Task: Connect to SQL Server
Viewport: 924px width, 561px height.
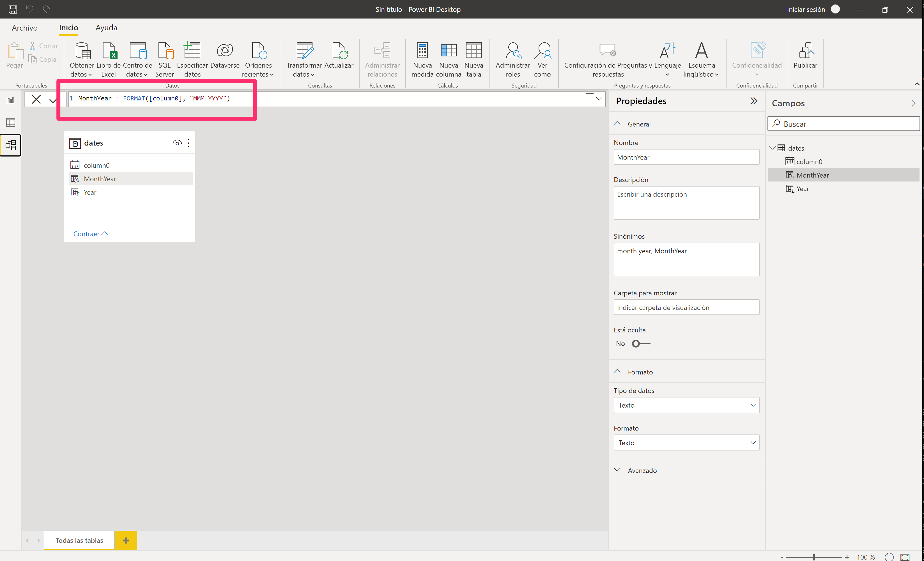Action: [165, 60]
